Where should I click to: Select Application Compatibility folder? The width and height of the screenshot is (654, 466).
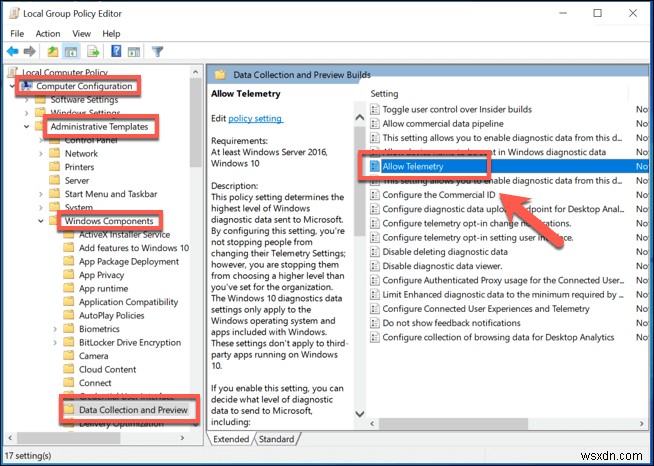(128, 302)
